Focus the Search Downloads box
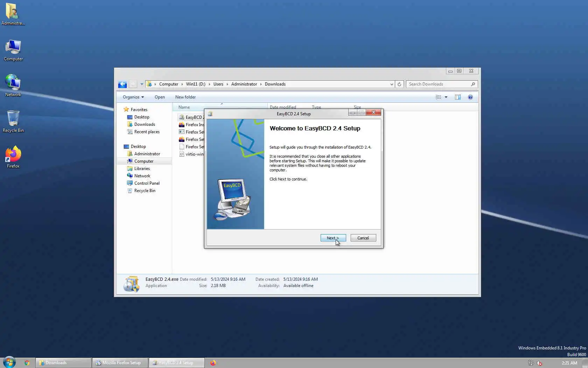This screenshot has width=588, height=368. [442, 84]
